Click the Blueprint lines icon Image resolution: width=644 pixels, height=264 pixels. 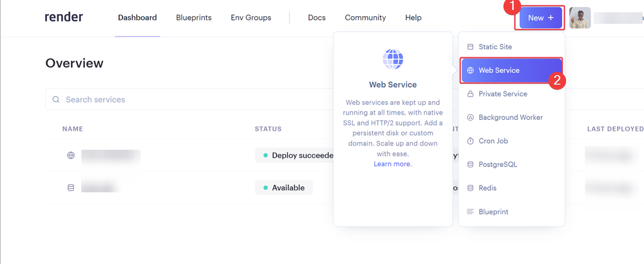[x=470, y=212]
